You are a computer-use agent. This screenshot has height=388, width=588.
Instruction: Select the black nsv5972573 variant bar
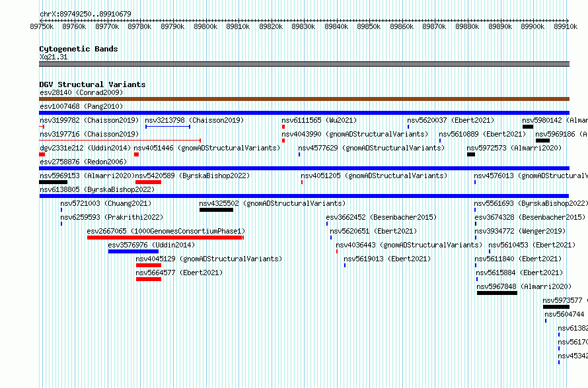[x=471, y=154]
